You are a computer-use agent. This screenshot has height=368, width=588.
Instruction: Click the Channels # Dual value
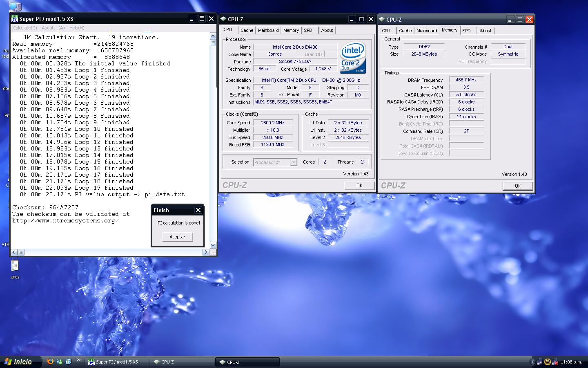(x=508, y=47)
